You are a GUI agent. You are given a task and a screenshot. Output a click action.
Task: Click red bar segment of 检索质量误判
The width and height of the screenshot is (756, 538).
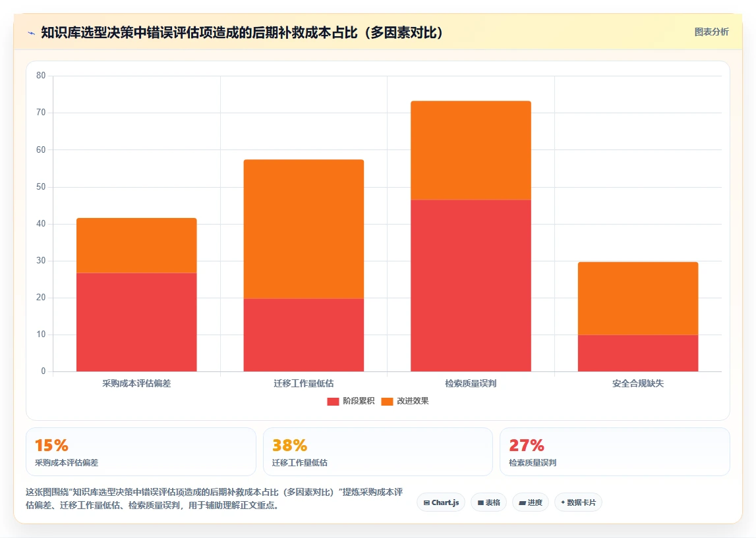[471, 286]
